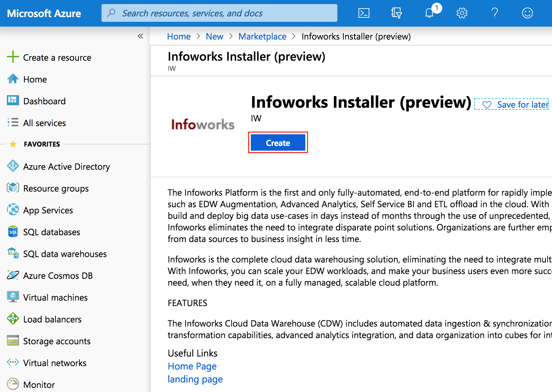Click the Create button for Infoworks Installer
Image resolution: width=552 pixels, height=392 pixels.
tap(278, 142)
